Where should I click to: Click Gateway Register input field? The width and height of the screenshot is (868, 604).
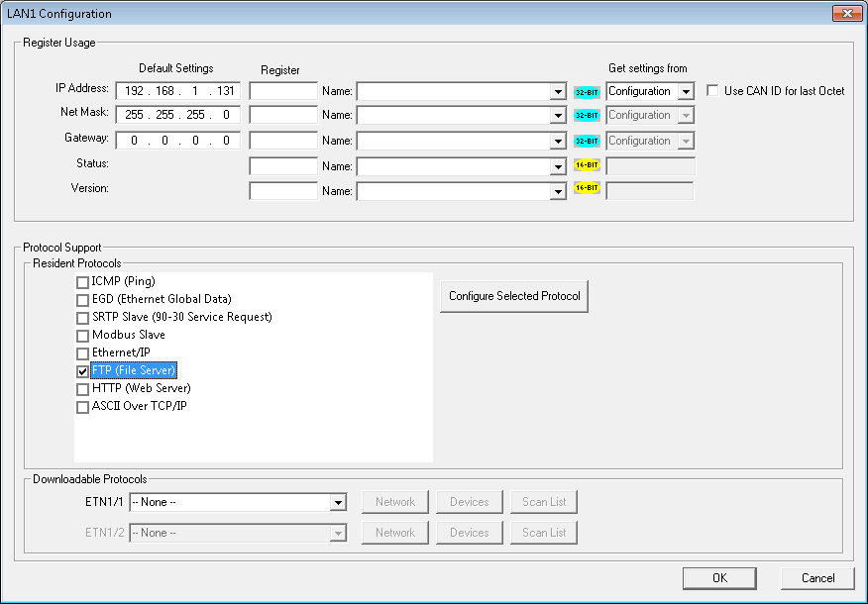[283, 141]
